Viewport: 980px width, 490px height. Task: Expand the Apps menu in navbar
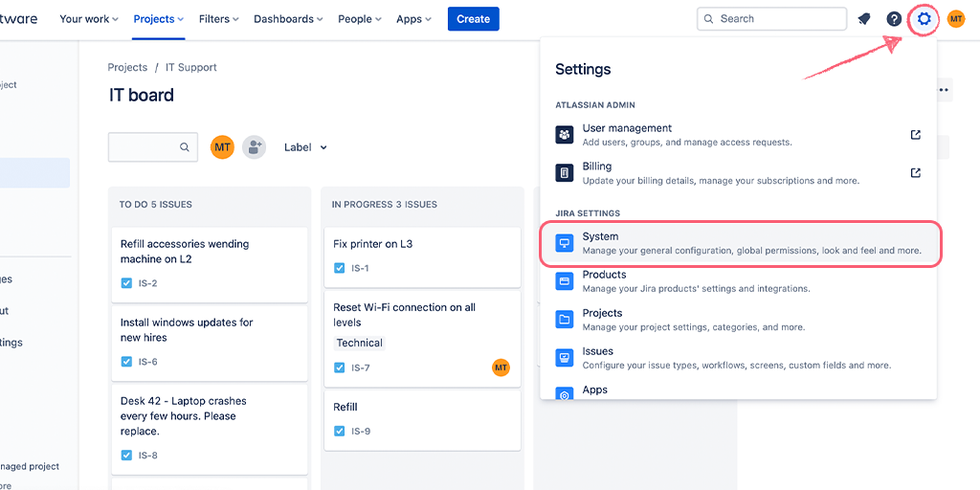point(413,19)
